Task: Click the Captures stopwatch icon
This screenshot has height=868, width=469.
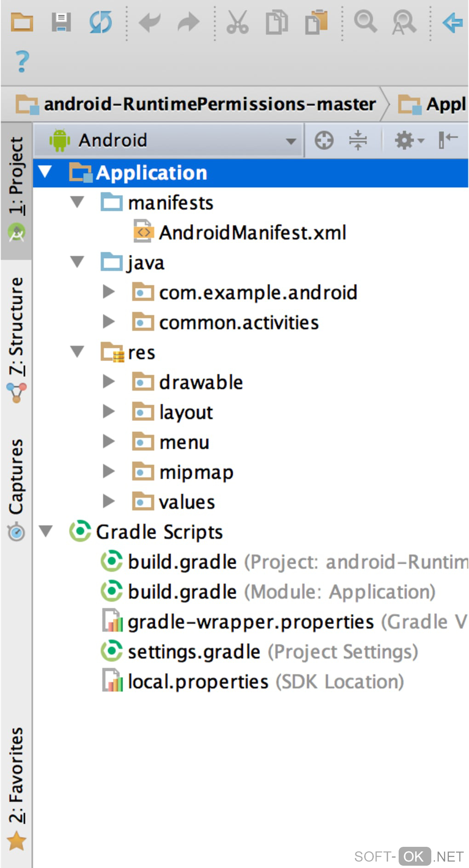Action: (17, 532)
